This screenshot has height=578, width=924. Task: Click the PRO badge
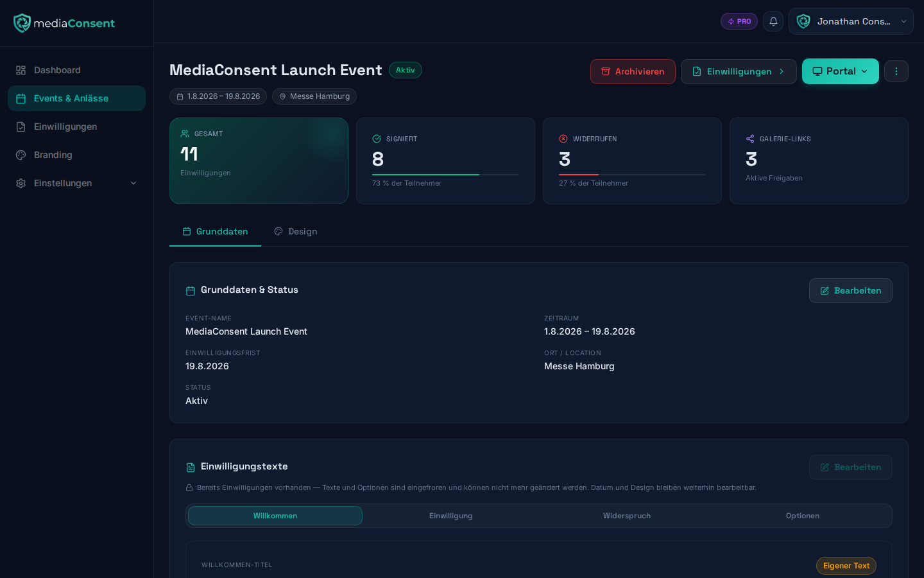pos(739,21)
